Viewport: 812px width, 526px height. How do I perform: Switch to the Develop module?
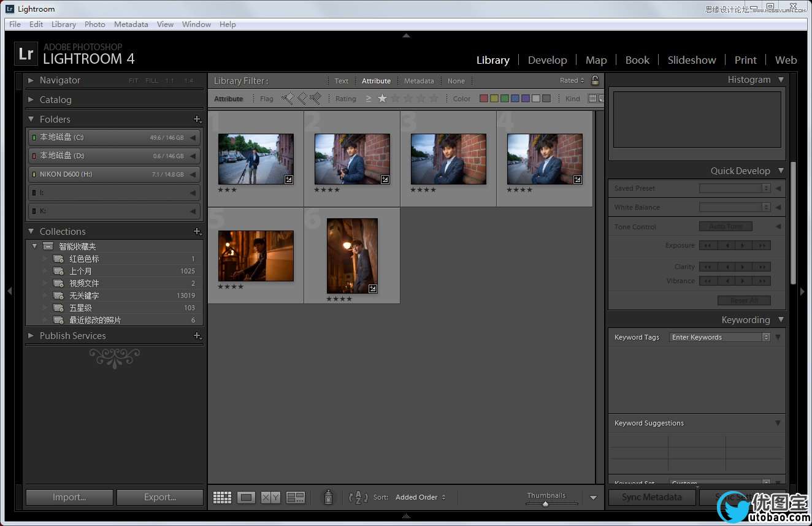pos(547,60)
